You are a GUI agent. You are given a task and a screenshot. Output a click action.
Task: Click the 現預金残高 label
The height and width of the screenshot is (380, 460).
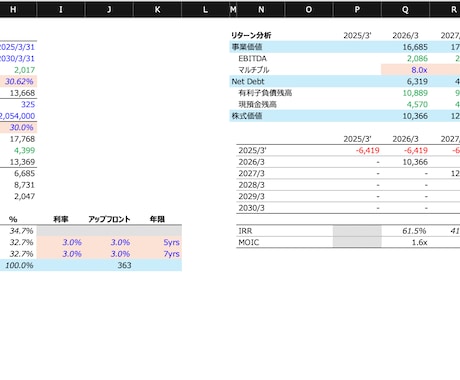(x=257, y=105)
